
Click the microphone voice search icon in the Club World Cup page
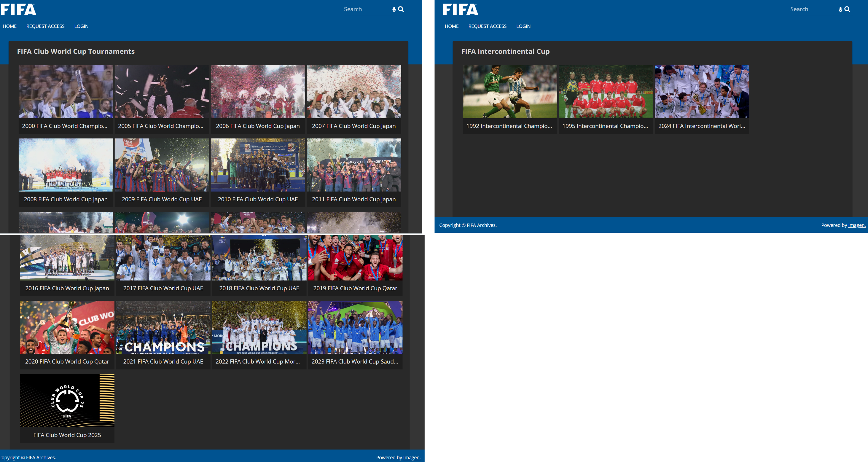click(x=394, y=9)
